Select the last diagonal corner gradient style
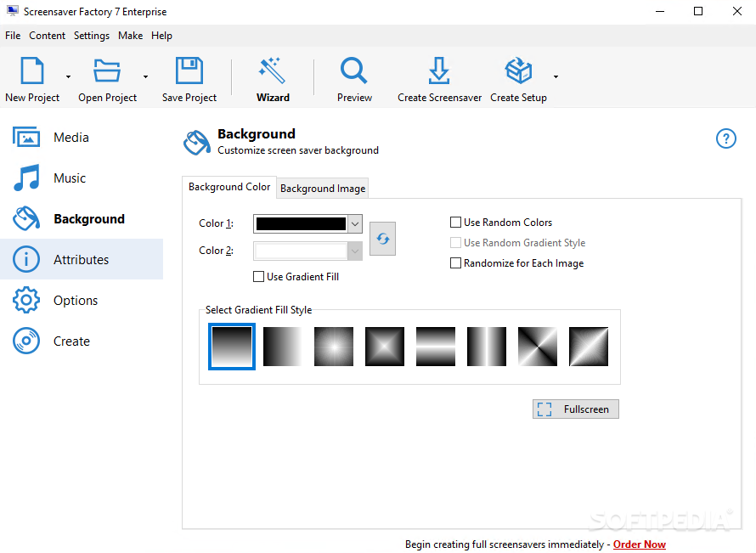The width and height of the screenshot is (756, 553). tap(589, 347)
